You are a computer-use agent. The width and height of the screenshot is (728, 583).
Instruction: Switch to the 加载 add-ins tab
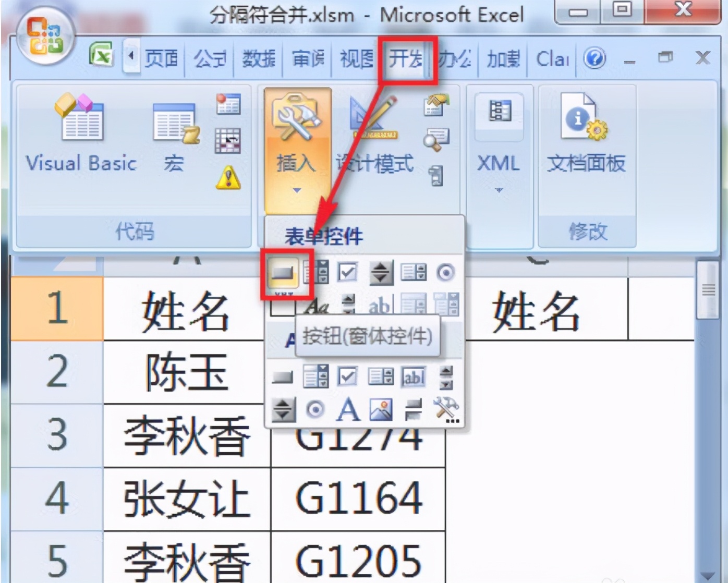pyautogui.click(x=503, y=58)
